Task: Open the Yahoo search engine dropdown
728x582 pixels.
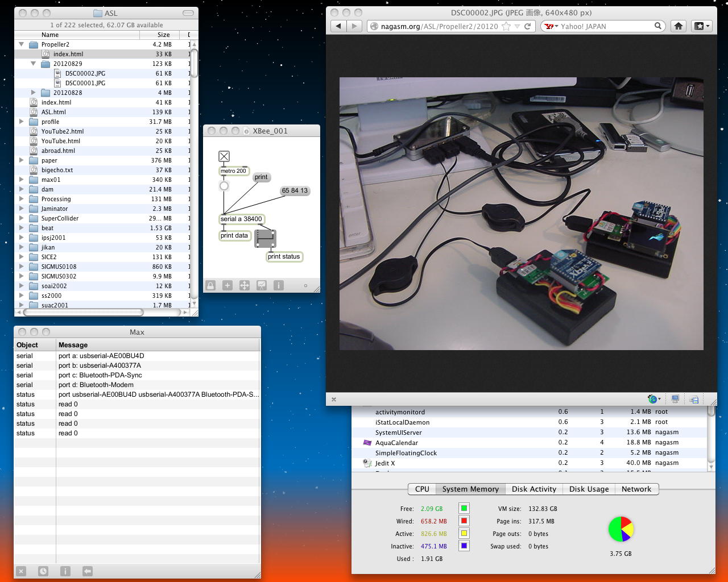Action: click(550, 26)
